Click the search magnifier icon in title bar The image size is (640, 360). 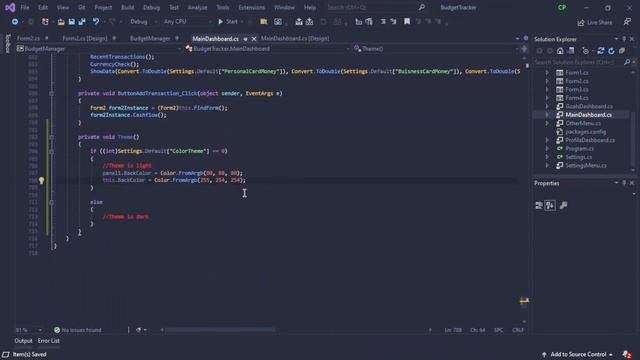(421, 7)
